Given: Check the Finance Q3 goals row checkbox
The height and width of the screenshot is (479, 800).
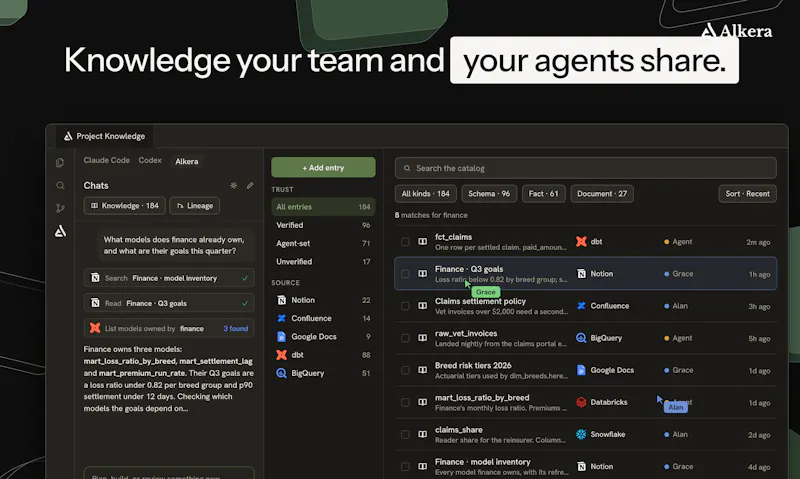Looking at the screenshot, I should point(405,274).
